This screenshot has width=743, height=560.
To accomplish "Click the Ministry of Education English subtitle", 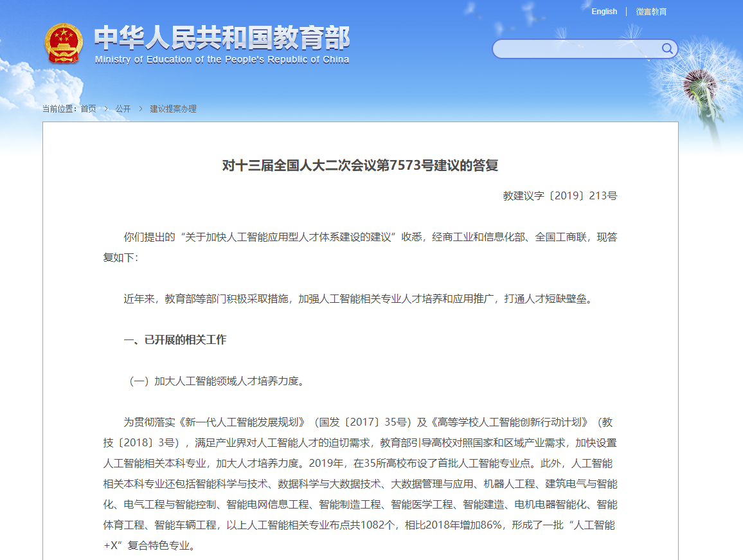I will click(x=222, y=59).
